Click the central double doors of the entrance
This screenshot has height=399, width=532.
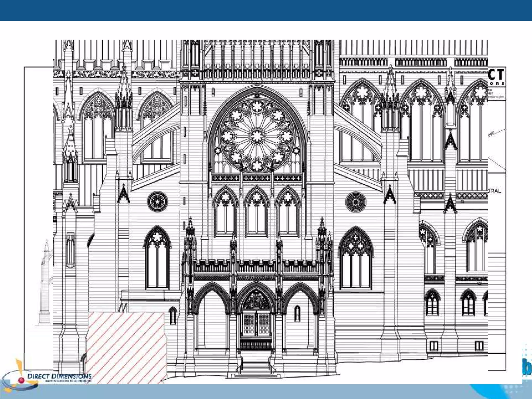[x=256, y=324]
